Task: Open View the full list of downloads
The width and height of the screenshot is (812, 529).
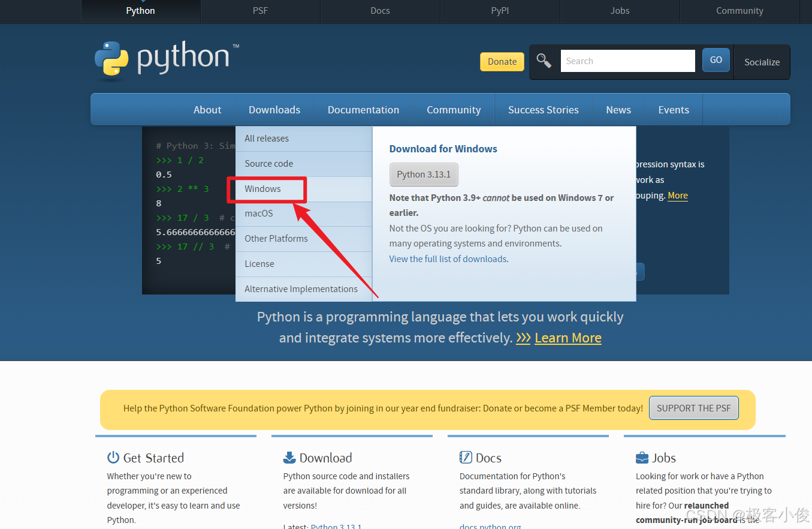Action: (448, 259)
